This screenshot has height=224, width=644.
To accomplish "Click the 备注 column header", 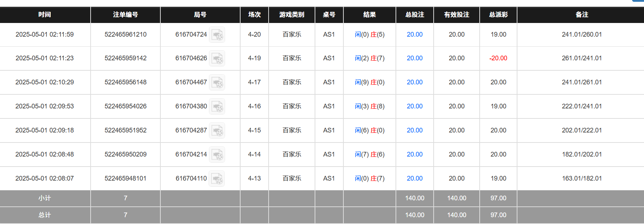I will [582, 15].
